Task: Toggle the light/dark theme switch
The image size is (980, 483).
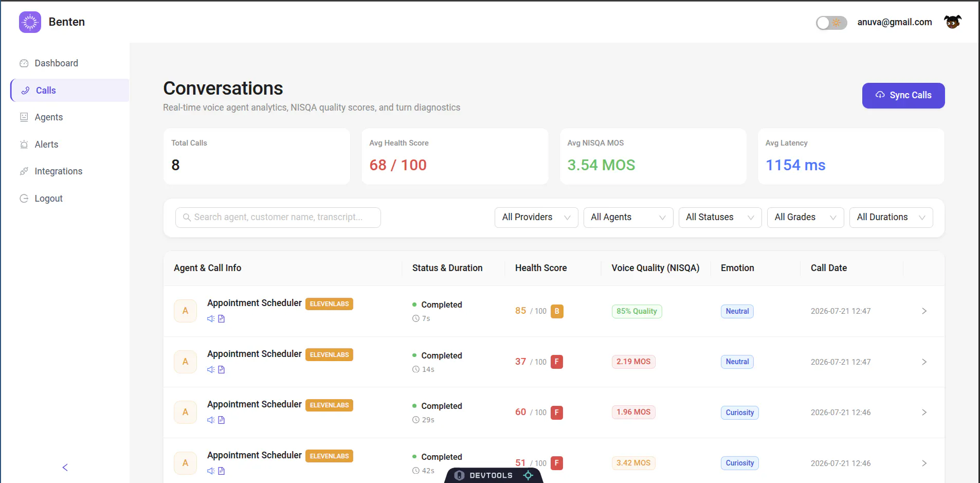Action: coord(831,23)
